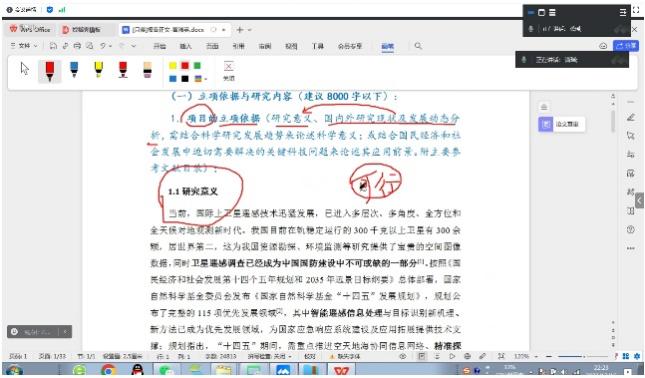Click the blue share button
645x378 pixels.
coord(626,46)
